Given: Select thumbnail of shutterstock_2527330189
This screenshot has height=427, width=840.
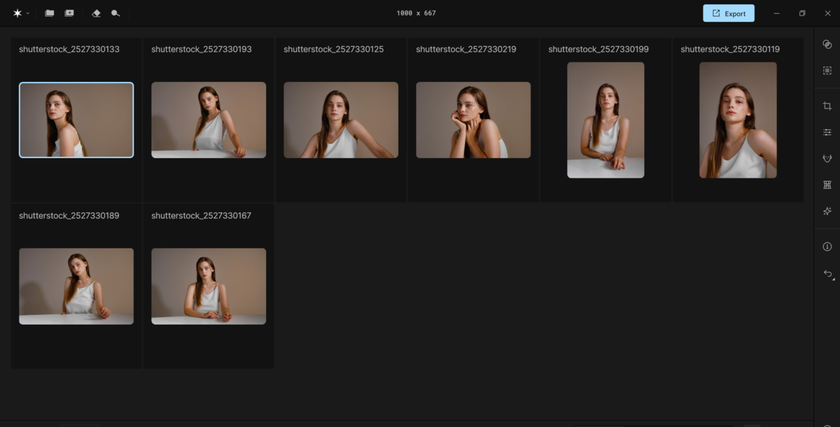Looking at the screenshot, I should point(76,286).
